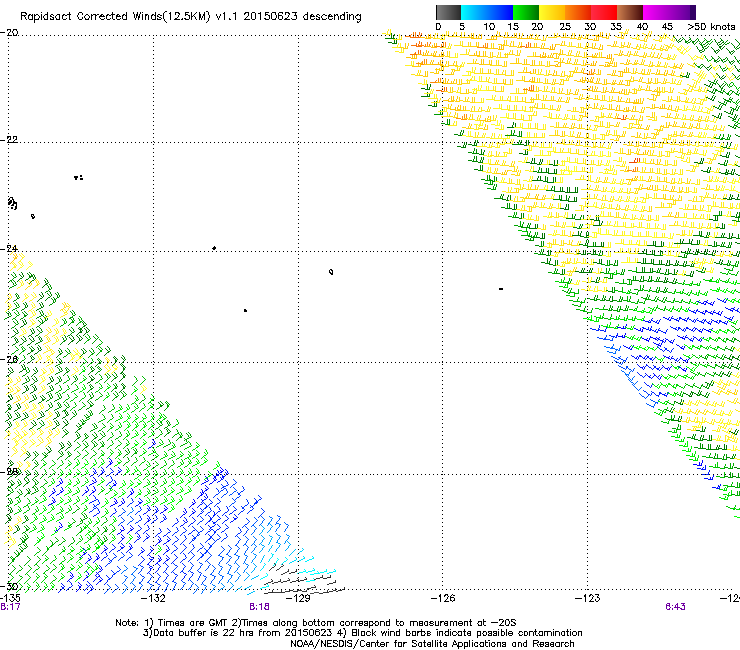
Task: Click the gray 0-5 knots color band
Action: tap(448, 12)
